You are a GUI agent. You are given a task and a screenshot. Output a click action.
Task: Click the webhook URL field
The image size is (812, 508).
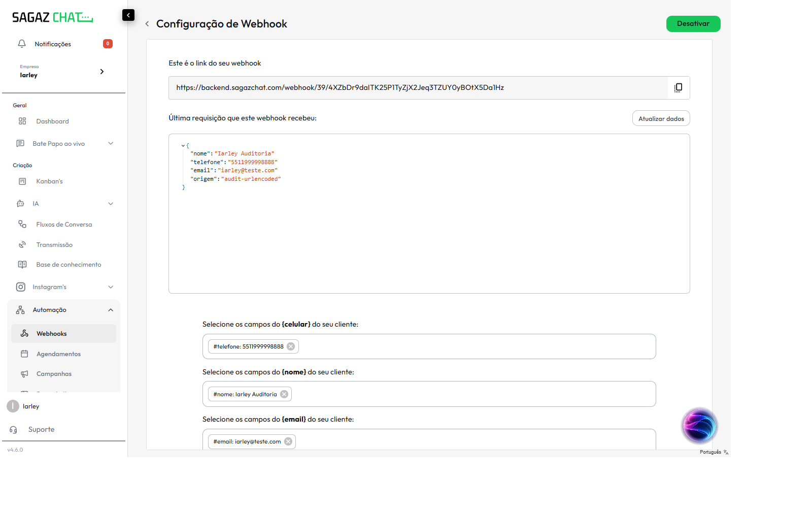pyautogui.click(x=418, y=88)
